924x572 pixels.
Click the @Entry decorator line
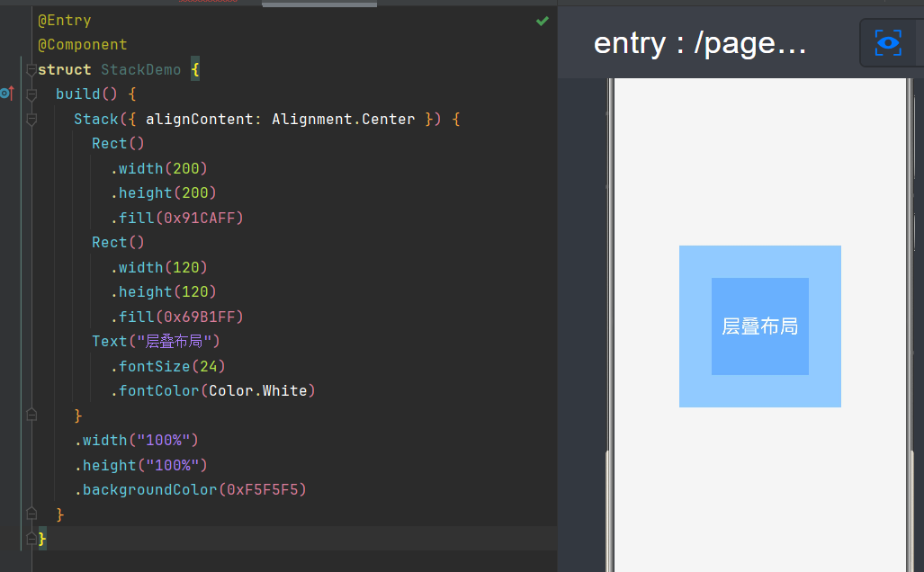[64, 21]
